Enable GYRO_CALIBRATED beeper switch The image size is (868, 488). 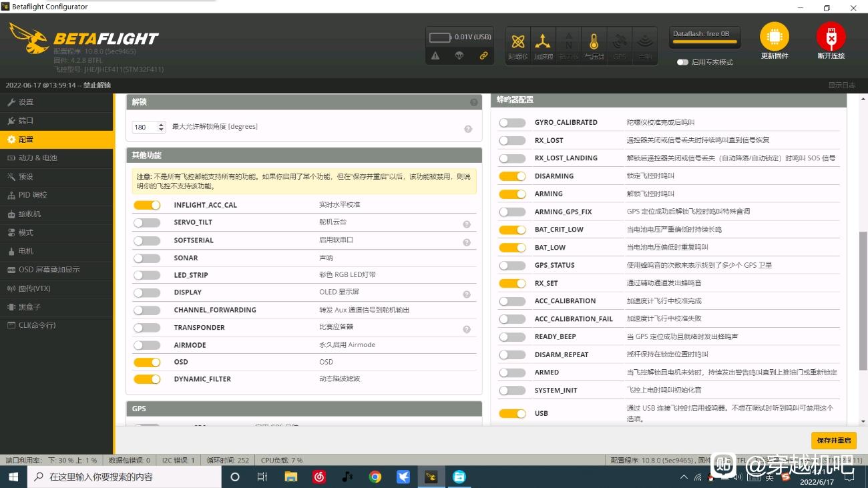pyautogui.click(x=512, y=123)
